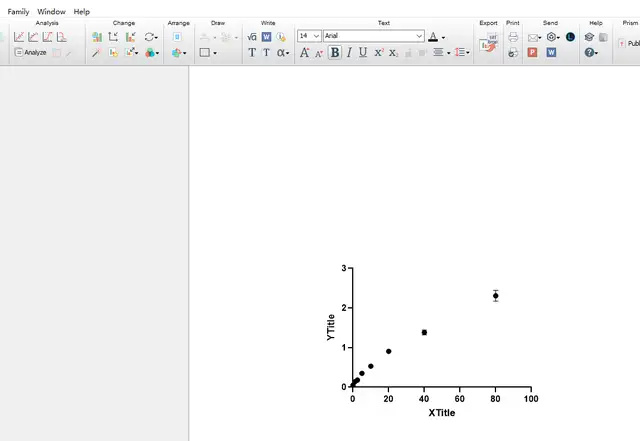Click the rectangle draw tool
Image resolution: width=640 pixels, height=441 pixels.
click(204, 53)
